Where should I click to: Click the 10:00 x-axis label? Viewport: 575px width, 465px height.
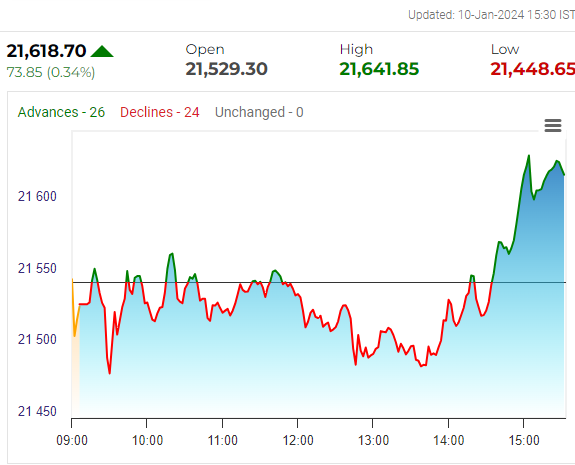coord(147,440)
